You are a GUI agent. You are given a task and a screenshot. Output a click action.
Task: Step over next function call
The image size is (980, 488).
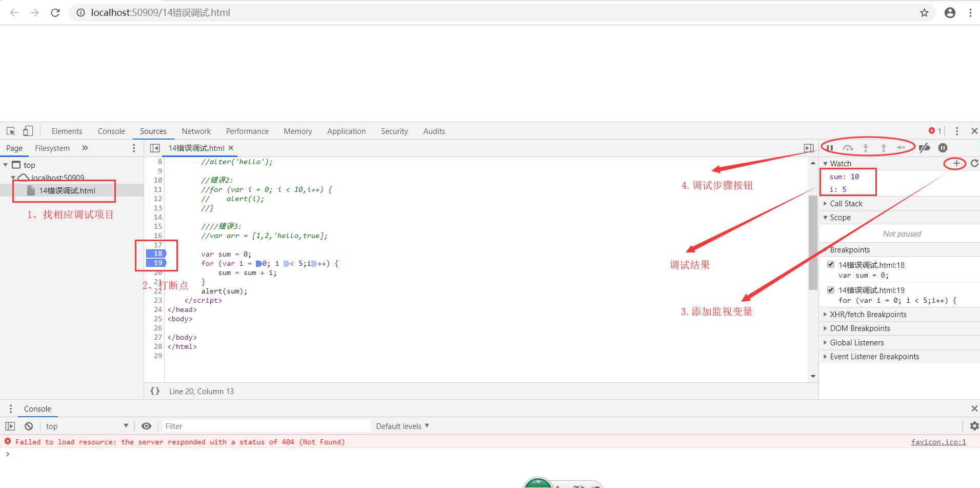848,148
